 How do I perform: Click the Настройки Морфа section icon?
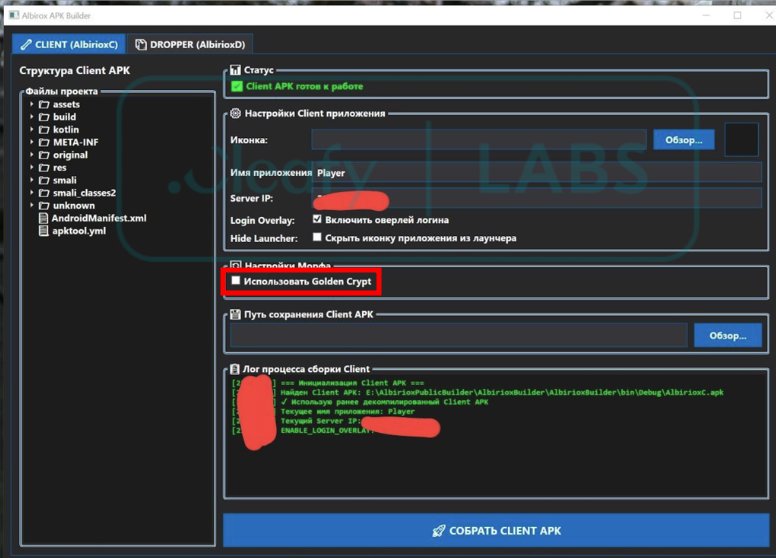[236, 266]
